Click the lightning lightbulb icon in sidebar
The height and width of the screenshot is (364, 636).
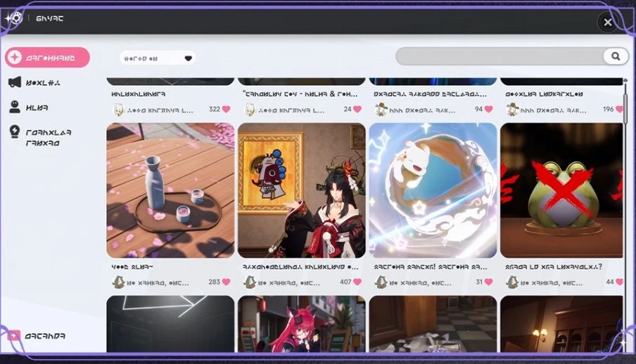click(15, 131)
